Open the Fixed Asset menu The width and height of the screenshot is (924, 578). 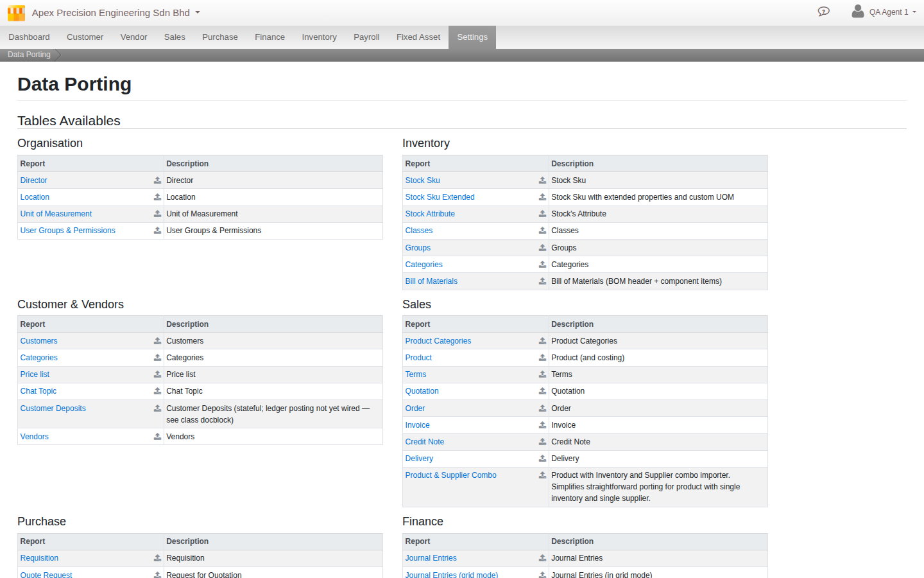(x=418, y=37)
